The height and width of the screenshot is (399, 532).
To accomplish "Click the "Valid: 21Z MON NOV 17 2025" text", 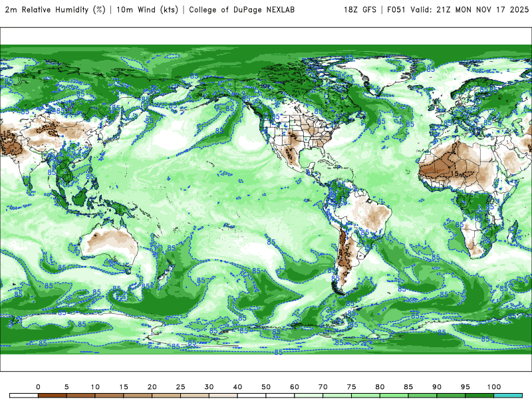I will tap(469, 9).
